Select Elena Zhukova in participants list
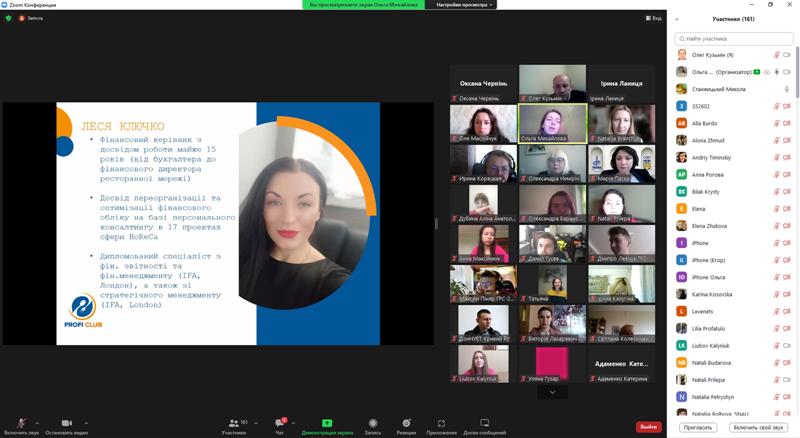 [x=734, y=226]
